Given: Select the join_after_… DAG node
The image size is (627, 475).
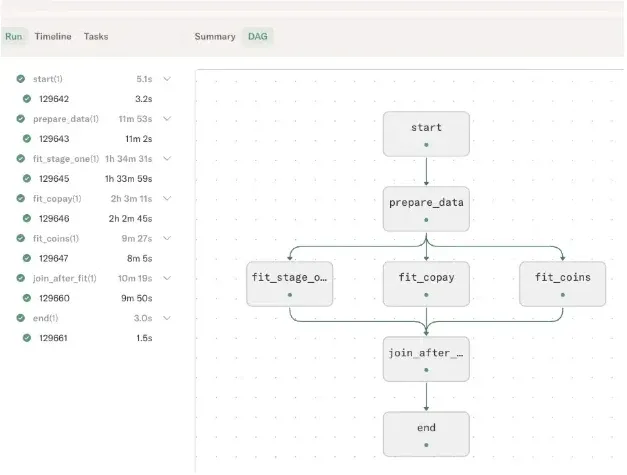Looking at the screenshot, I should point(426,359).
